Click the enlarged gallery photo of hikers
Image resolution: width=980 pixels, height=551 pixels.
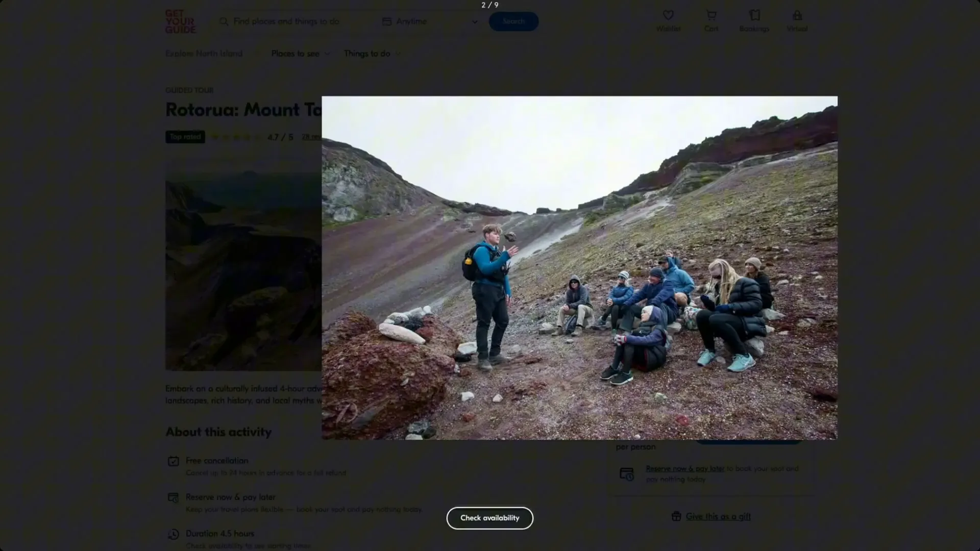(579, 268)
